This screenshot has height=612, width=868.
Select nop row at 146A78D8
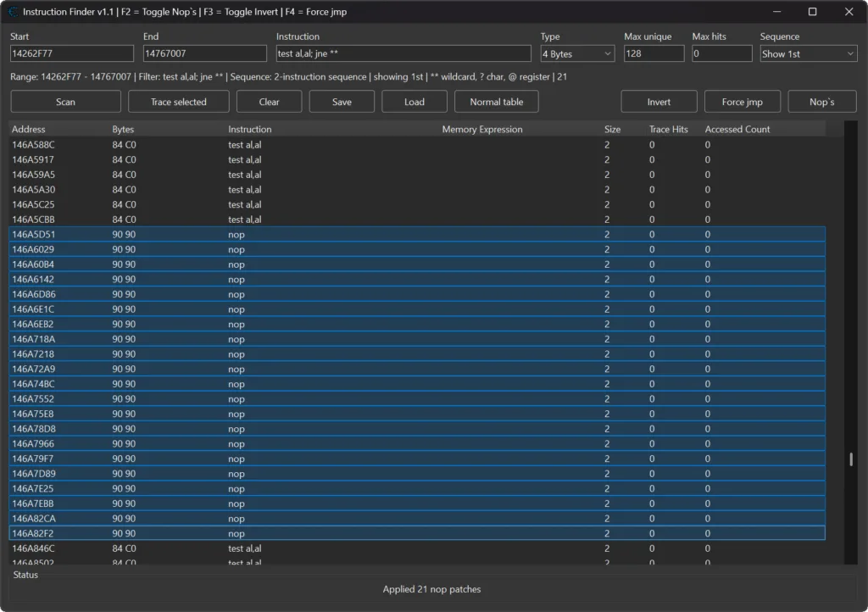coord(417,429)
